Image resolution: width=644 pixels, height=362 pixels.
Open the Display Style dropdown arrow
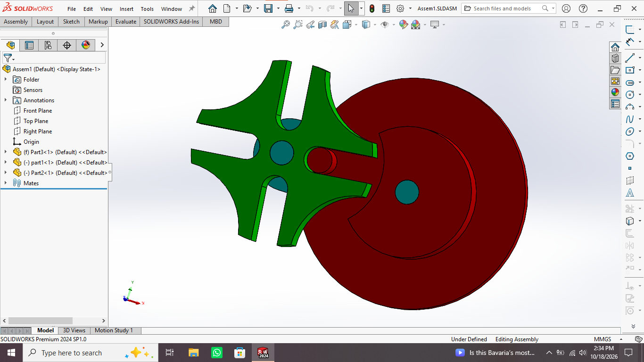374,25
